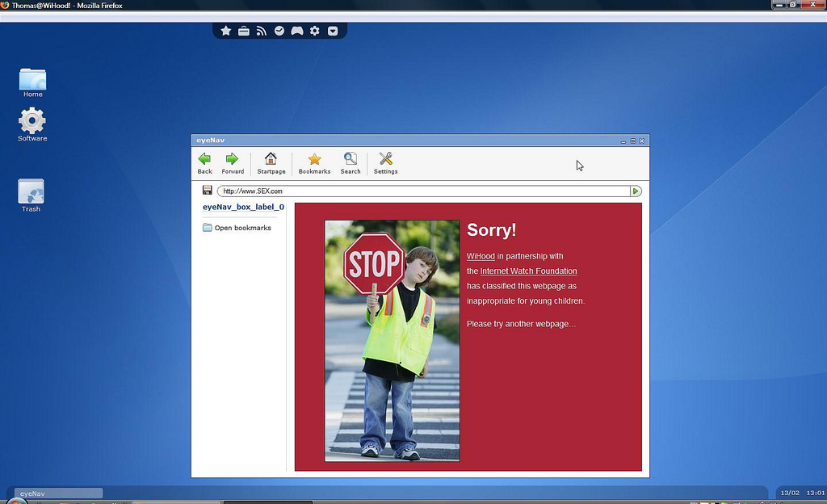Open the gear settings icon in top dock
Viewport: 827px width, 504px height.
pos(315,31)
